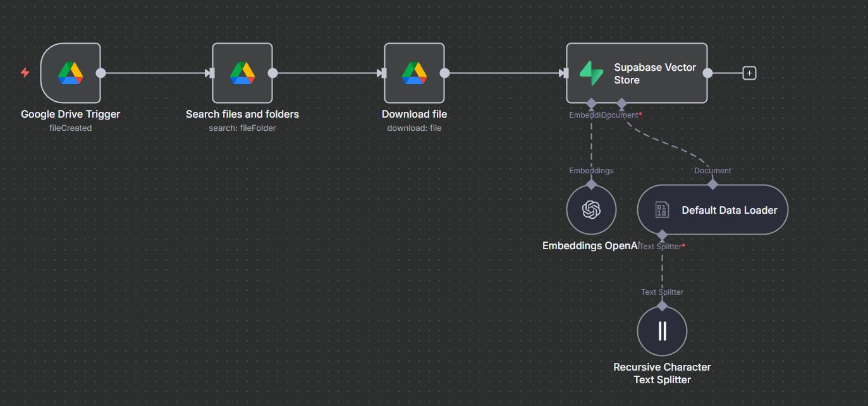Click the red trigger lightning bolt icon
868x406 pixels.
pos(25,73)
